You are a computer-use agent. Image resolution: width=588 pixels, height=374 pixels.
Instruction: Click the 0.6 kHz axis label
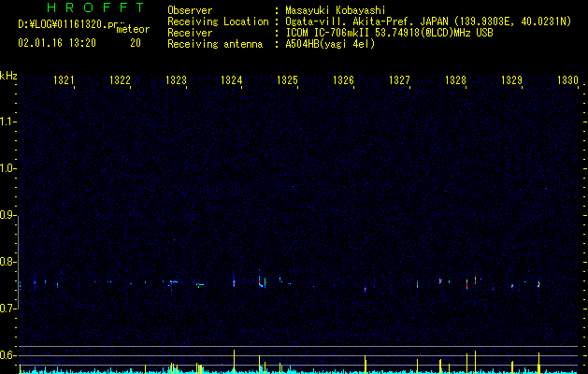(7, 355)
